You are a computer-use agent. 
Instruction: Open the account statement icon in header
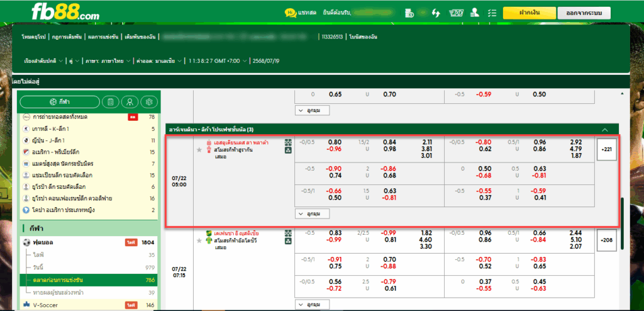click(x=409, y=13)
